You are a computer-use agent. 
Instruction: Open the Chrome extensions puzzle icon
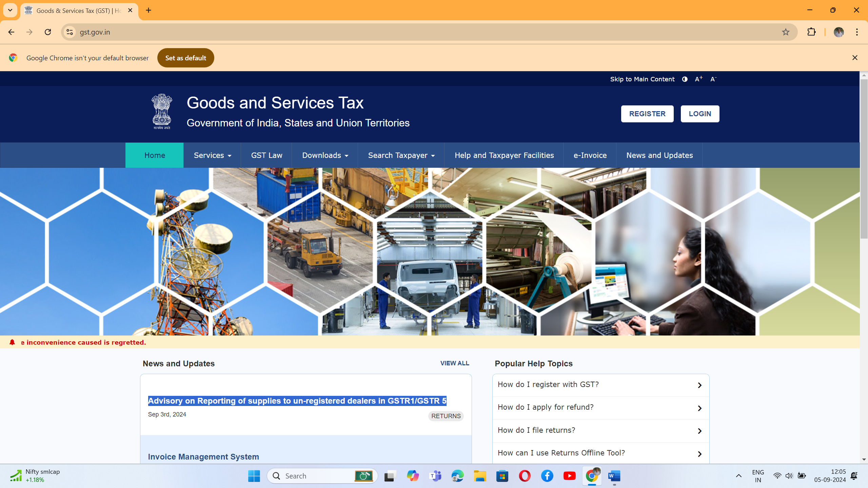click(x=811, y=32)
